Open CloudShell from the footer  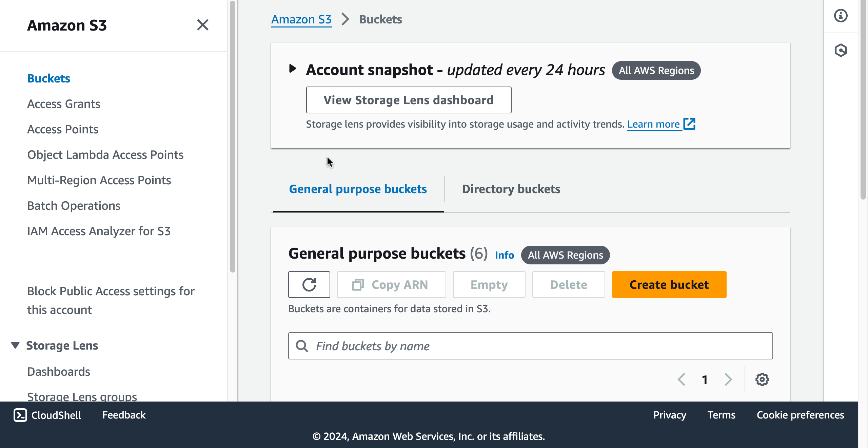point(47,415)
